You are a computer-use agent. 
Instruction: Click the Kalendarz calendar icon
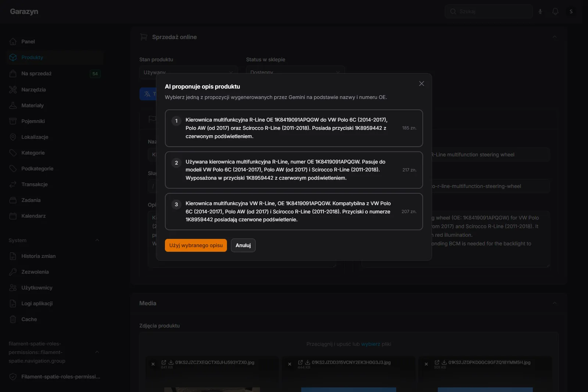click(13, 216)
